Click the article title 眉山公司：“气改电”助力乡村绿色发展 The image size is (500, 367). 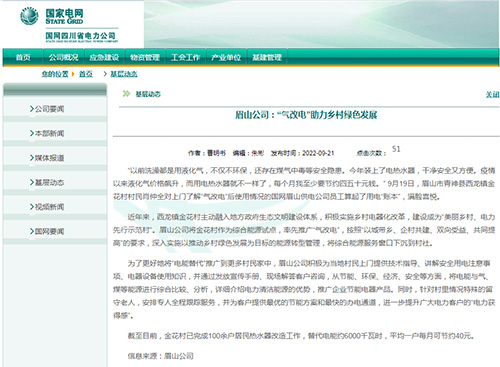[x=306, y=115]
